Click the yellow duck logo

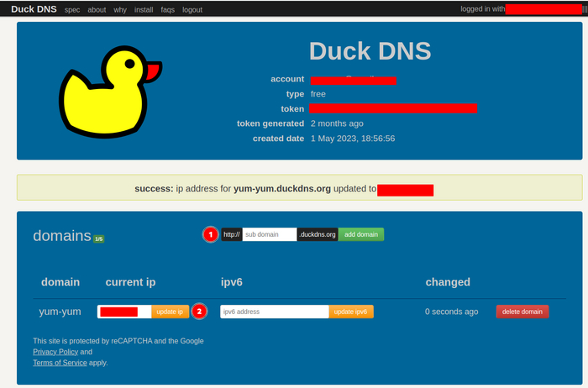(x=110, y=92)
